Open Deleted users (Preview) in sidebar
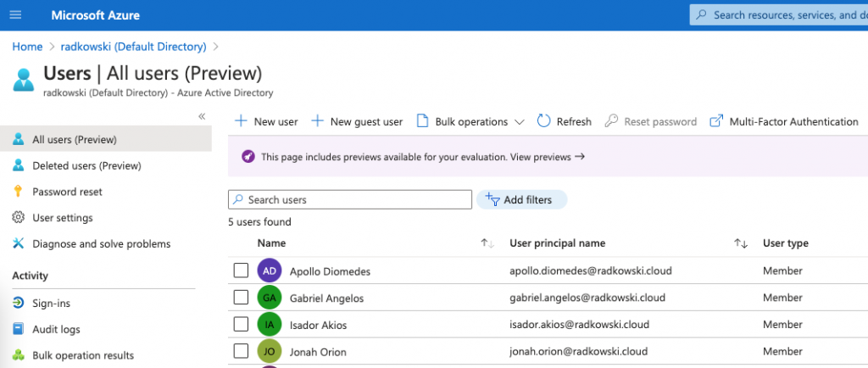Image resolution: width=868 pixels, height=368 pixels. pos(86,165)
